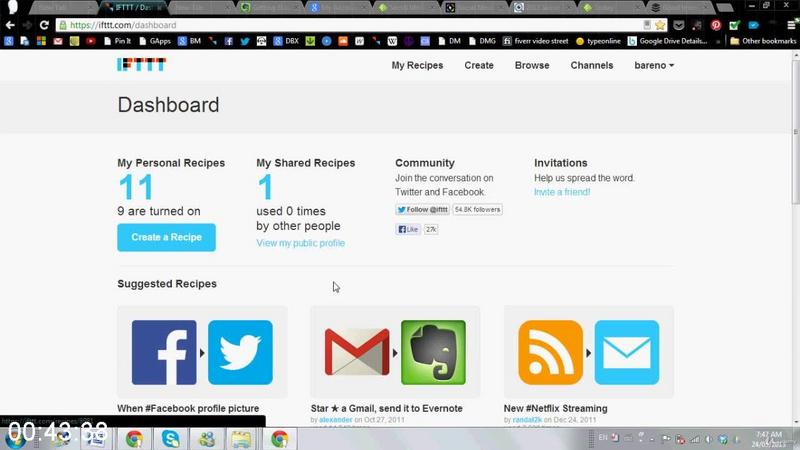The image size is (800, 450).
Task: Open Gmail bookmark icon
Action: click(58, 41)
